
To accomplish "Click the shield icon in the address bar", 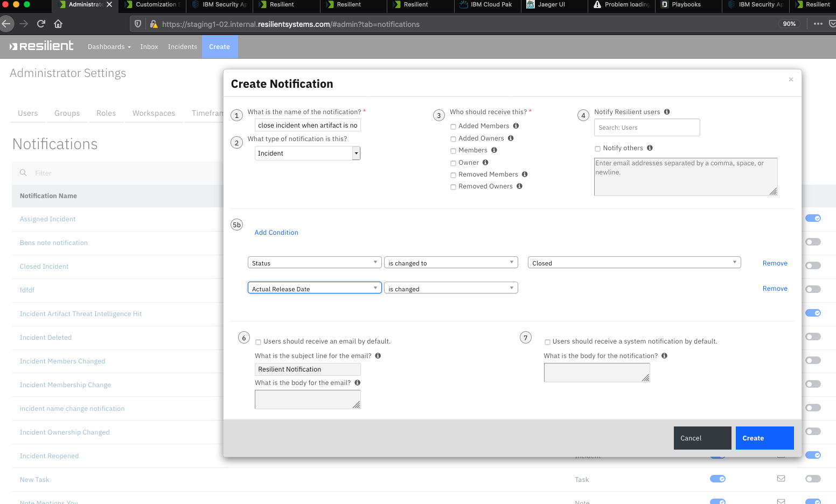I will click(138, 24).
